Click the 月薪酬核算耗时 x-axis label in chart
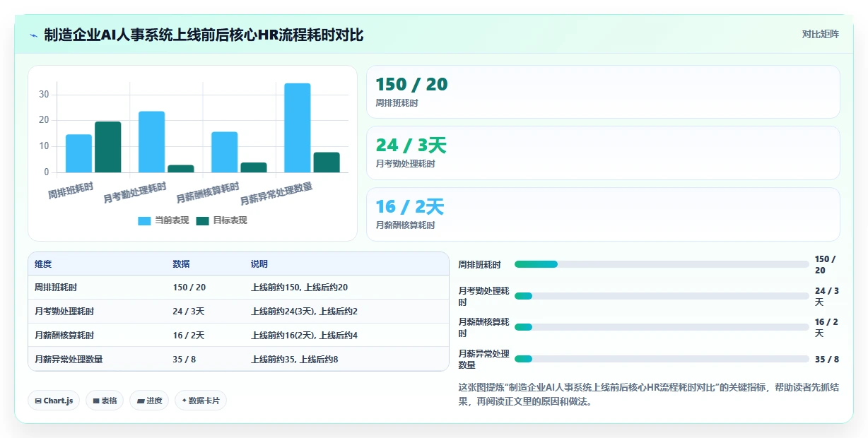 coord(208,194)
